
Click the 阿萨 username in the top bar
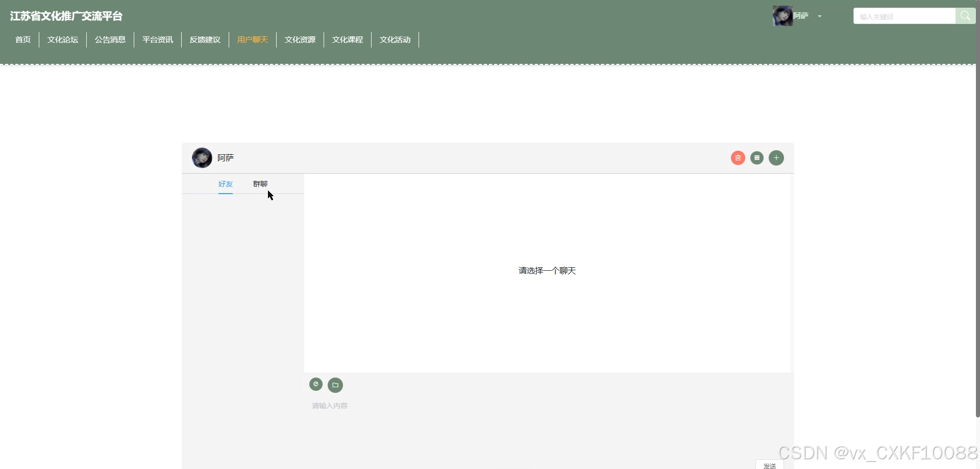(x=801, y=16)
